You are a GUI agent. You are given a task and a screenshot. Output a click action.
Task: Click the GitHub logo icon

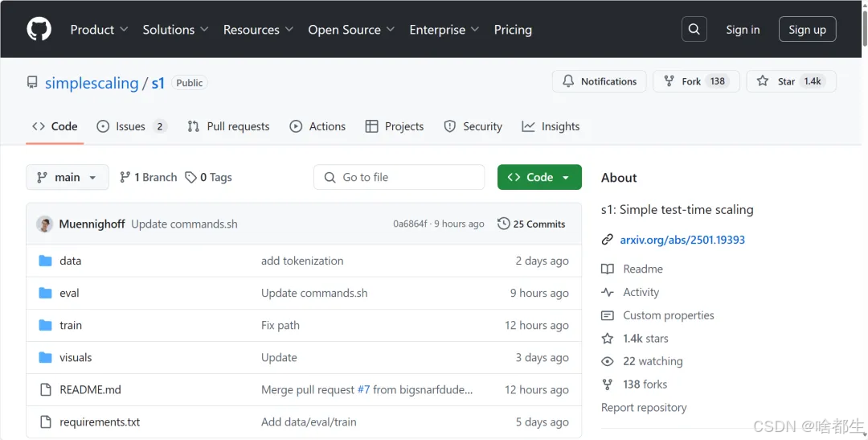click(x=39, y=30)
